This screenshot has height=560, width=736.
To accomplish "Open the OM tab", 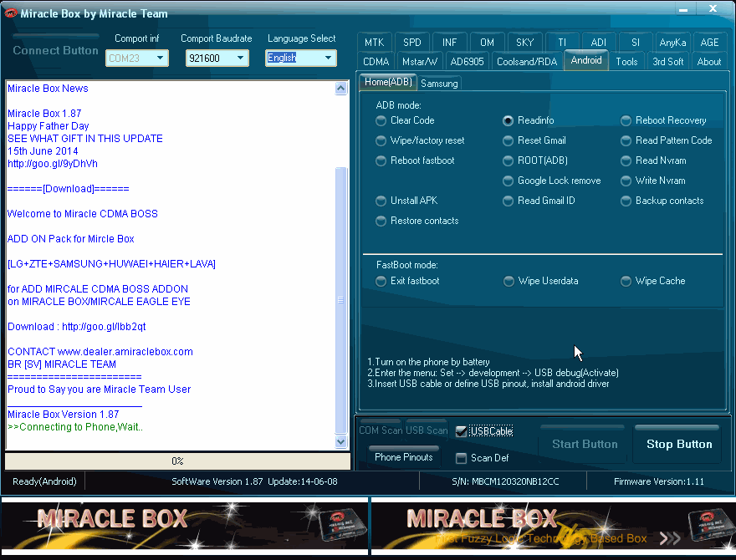I will pos(487,43).
